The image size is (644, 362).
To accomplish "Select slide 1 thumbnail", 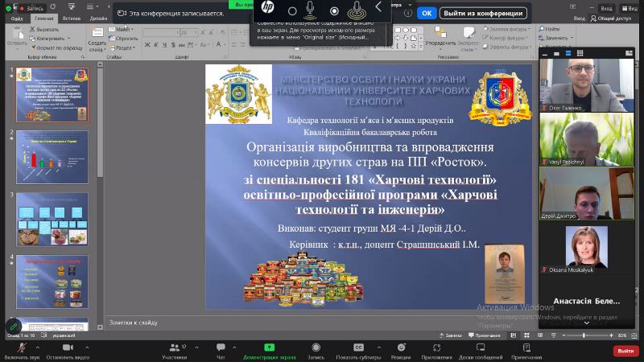I will pos(52,95).
